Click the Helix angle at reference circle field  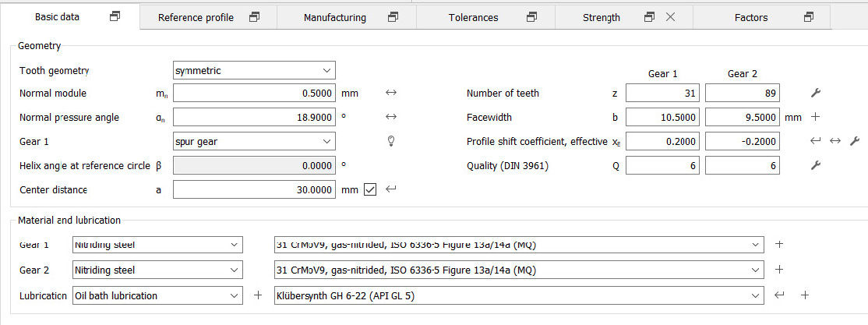pyautogui.click(x=254, y=165)
